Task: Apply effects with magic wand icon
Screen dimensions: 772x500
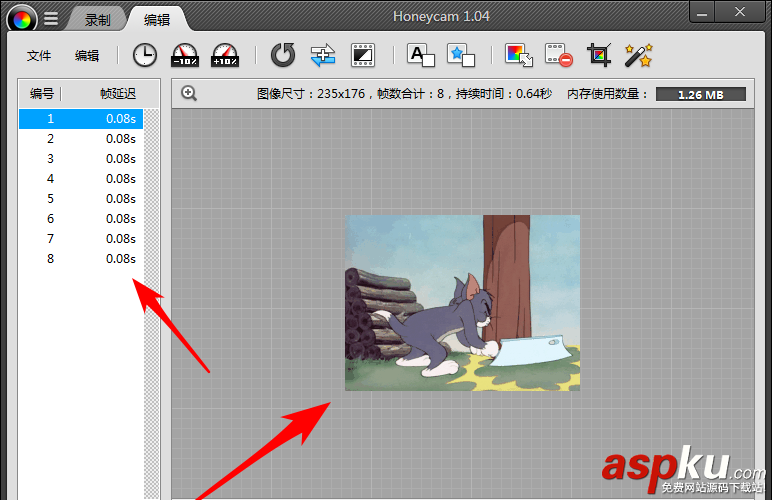Action: (x=639, y=55)
